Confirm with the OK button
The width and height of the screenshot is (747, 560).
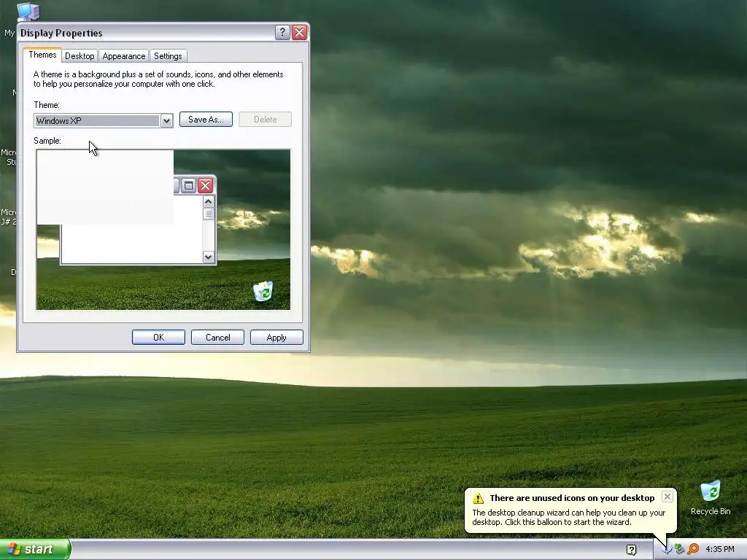pos(158,337)
